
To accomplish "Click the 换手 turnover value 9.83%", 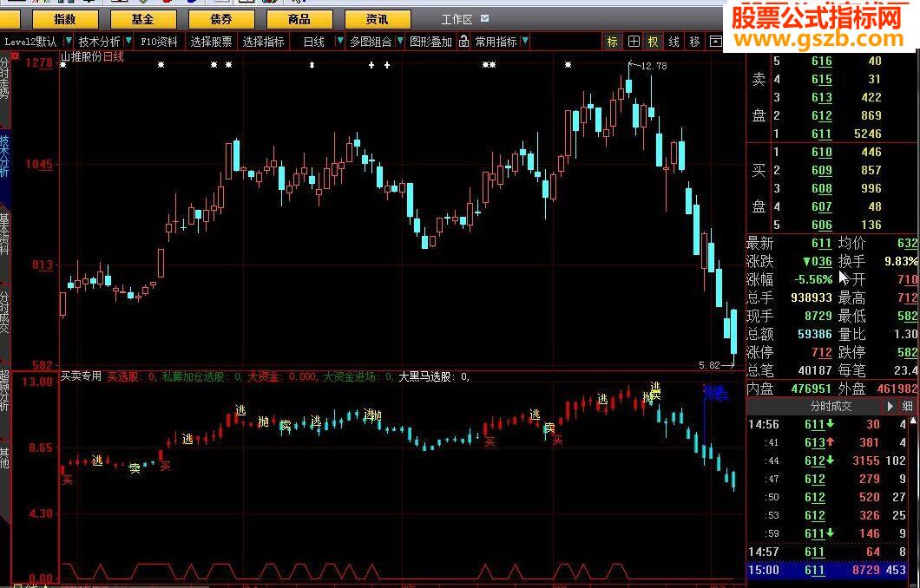I will (x=901, y=261).
